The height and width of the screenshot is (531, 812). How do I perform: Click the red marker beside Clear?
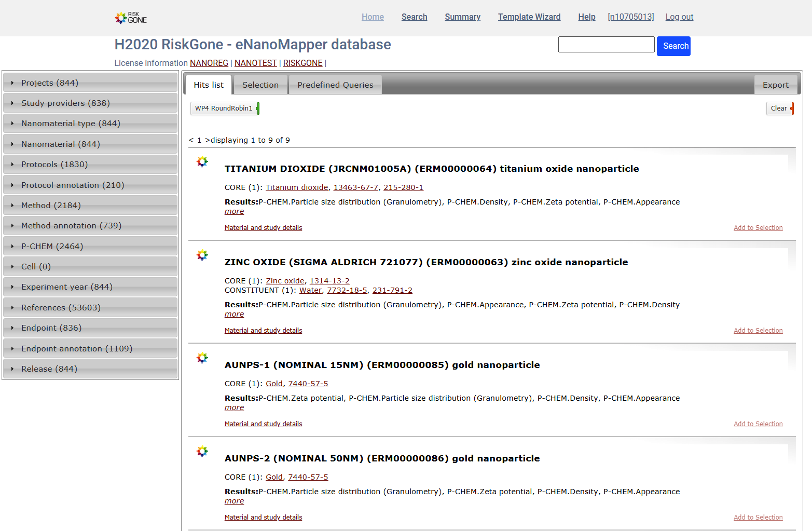click(x=792, y=108)
